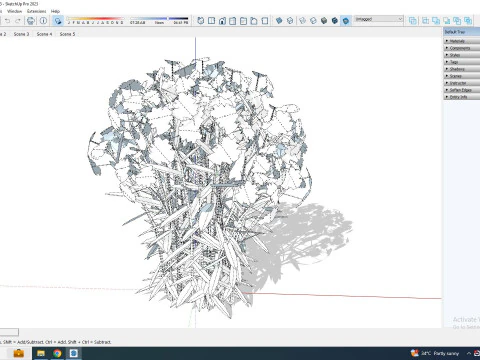Expand the Entity Info panel
The height and width of the screenshot is (360, 480).
coord(462,97)
